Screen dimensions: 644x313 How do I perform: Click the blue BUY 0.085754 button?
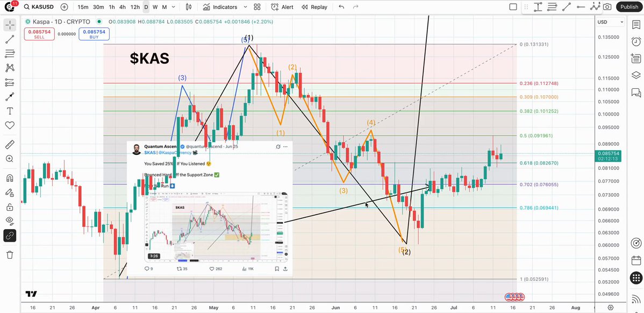coord(94,34)
